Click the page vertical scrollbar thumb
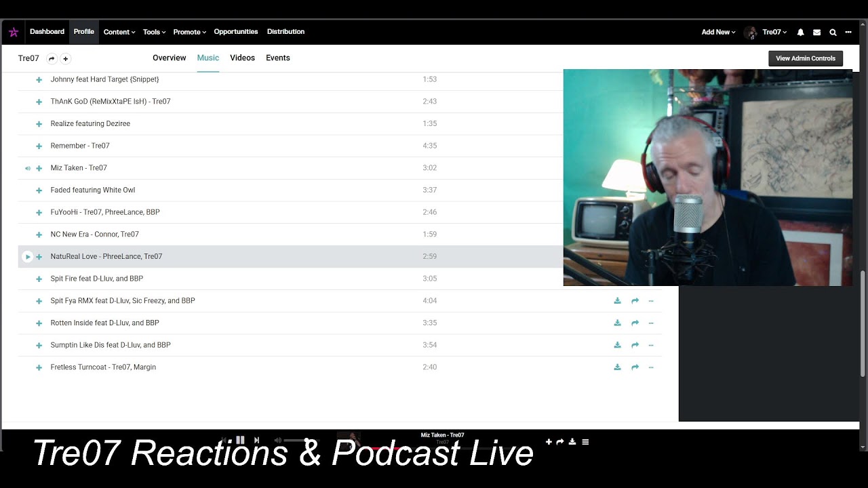Screen dimensions: 868x488 pyautogui.click(x=863, y=324)
